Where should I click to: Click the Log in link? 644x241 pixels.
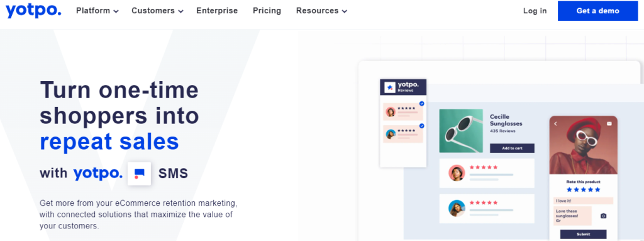click(535, 11)
